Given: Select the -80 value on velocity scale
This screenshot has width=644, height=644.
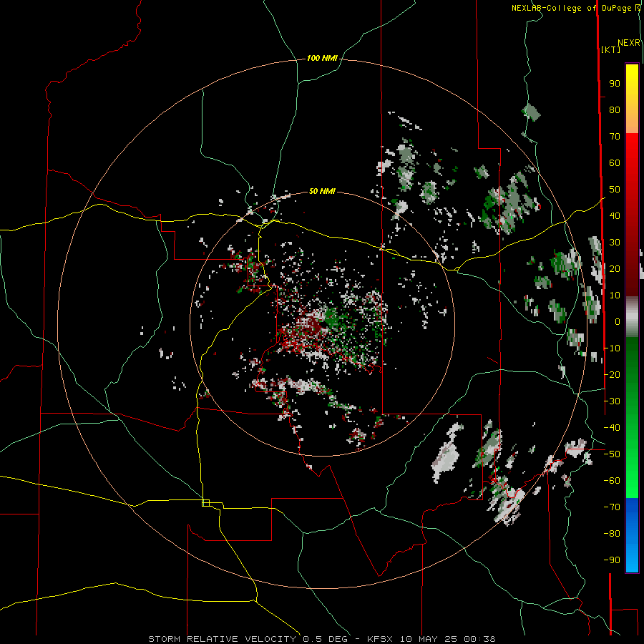Looking at the screenshot, I should 612,534.
